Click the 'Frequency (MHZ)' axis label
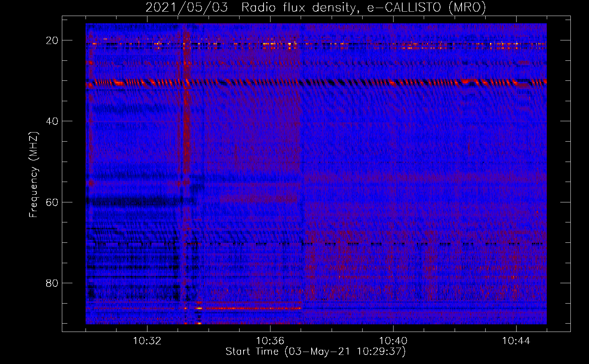The width and height of the screenshot is (589, 364). click(x=33, y=175)
